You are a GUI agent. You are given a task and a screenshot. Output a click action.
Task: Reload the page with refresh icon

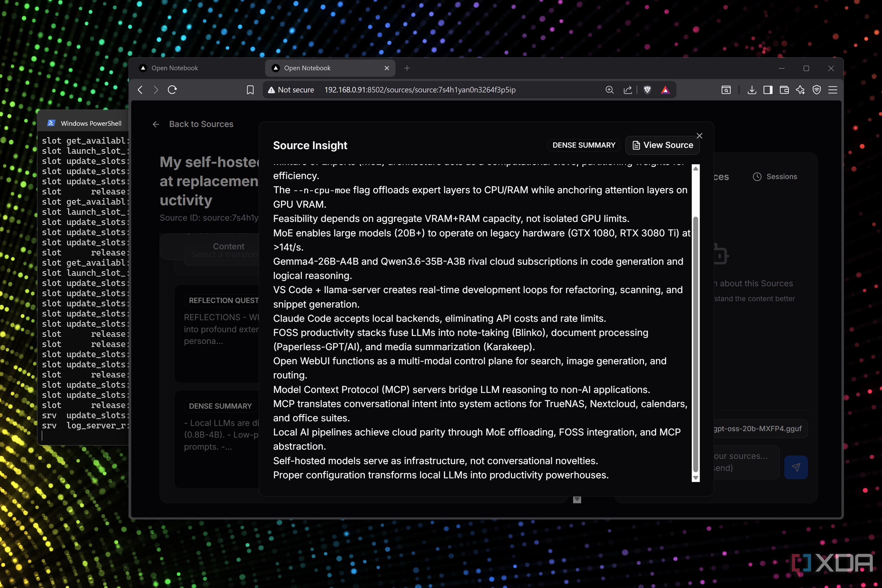172,90
